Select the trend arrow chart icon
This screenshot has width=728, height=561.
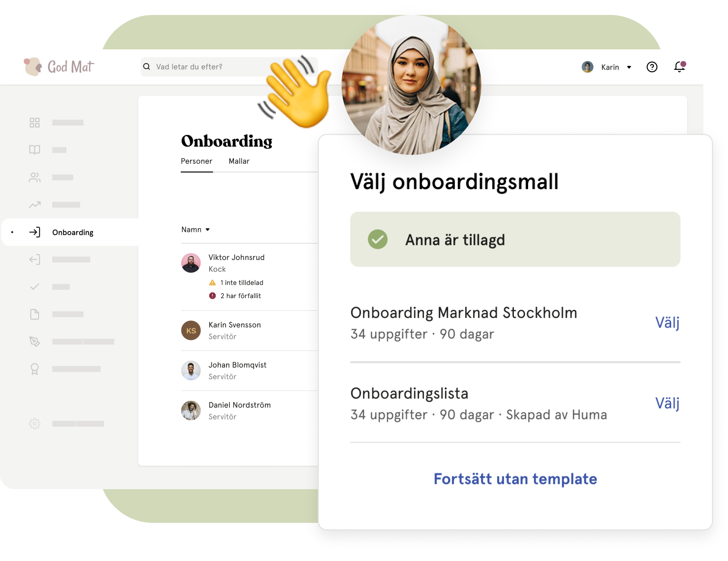click(35, 205)
